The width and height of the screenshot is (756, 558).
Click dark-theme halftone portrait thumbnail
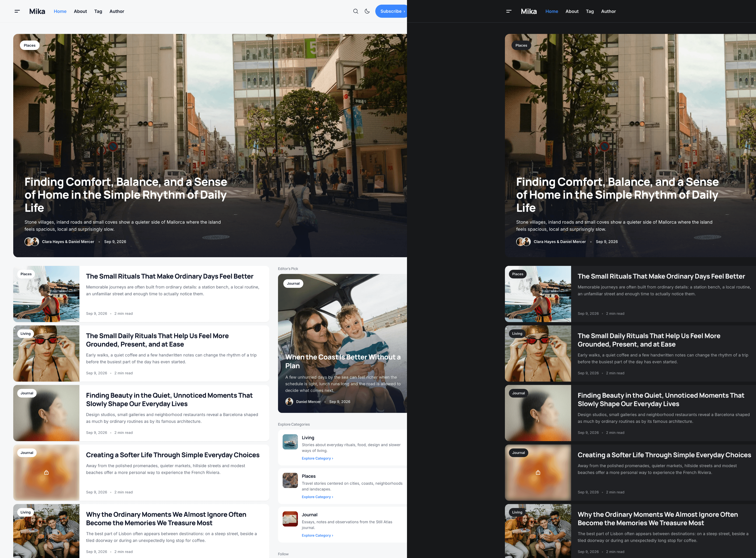538,413
